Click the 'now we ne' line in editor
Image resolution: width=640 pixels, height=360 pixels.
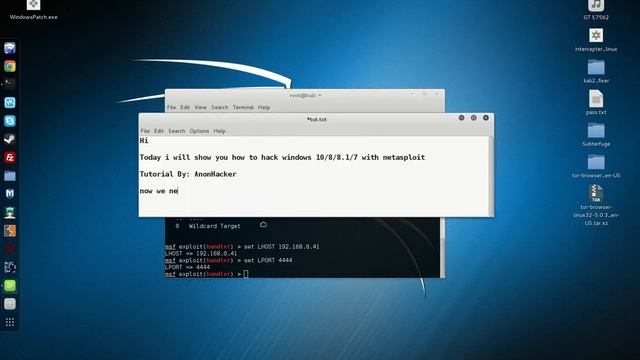click(x=159, y=191)
